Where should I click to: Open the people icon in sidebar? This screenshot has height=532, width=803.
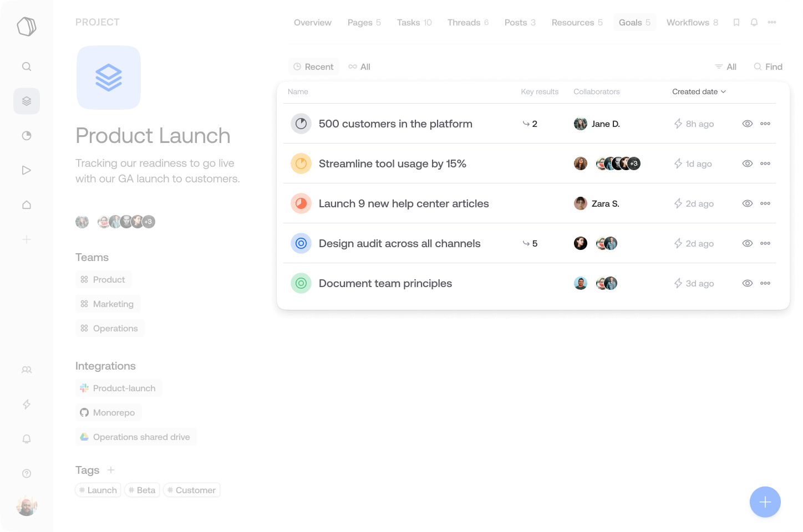click(x=27, y=370)
